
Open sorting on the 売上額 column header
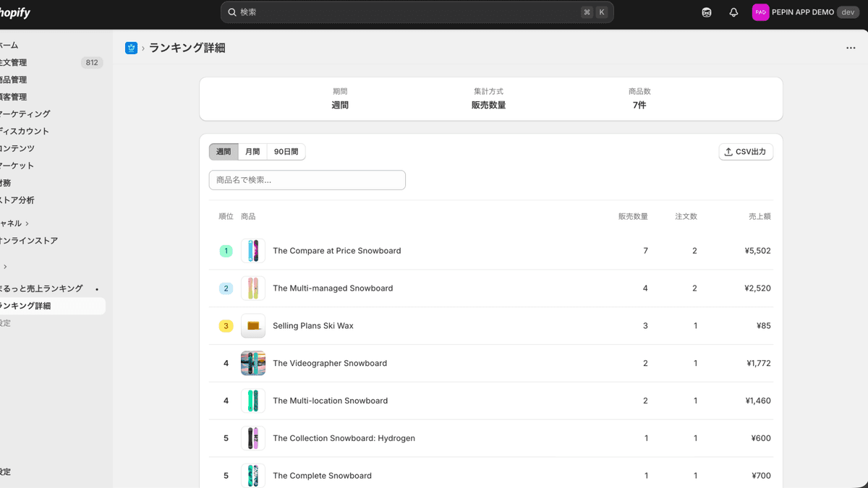pyautogui.click(x=761, y=215)
